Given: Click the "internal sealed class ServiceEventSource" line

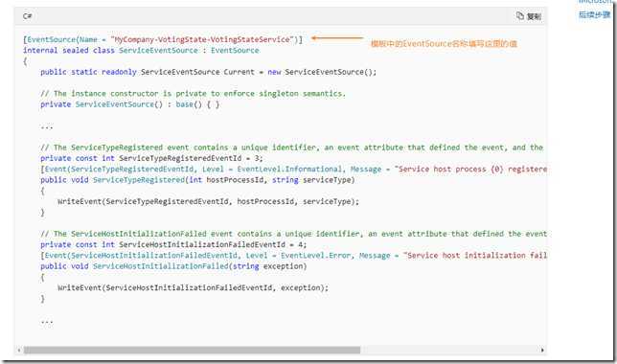Looking at the screenshot, I should [141, 51].
